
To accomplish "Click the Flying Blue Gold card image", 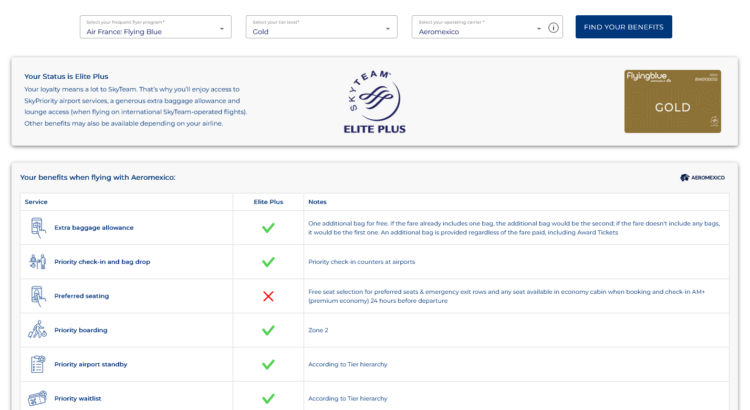I will 672,101.
